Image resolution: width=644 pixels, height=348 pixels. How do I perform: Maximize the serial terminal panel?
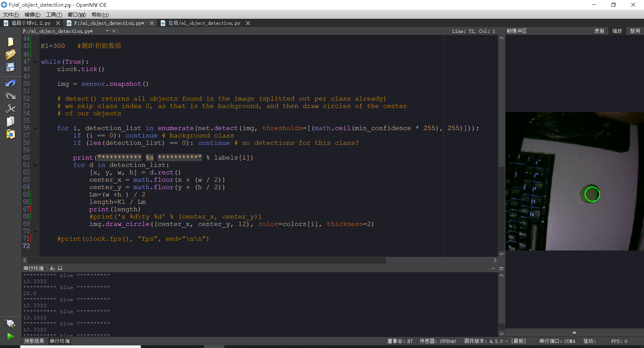[501, 268]
